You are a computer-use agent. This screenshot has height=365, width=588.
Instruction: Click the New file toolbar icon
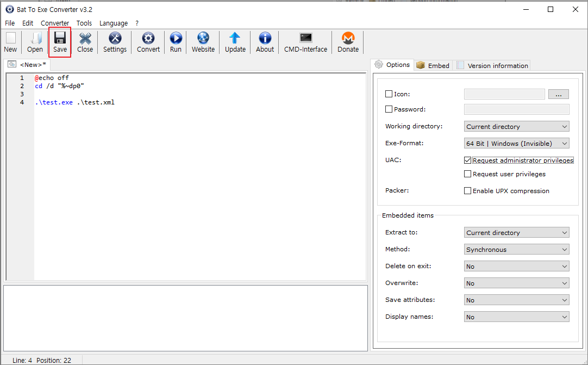coord(10,38)
